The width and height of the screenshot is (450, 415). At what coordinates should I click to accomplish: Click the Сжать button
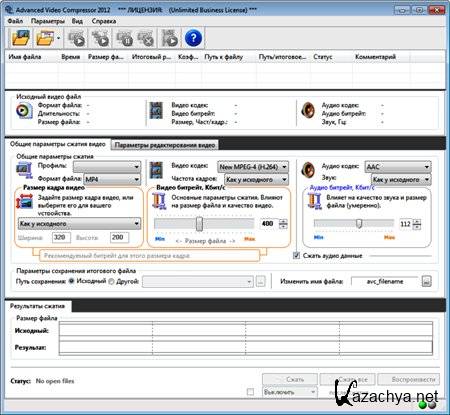pos(289,379)
